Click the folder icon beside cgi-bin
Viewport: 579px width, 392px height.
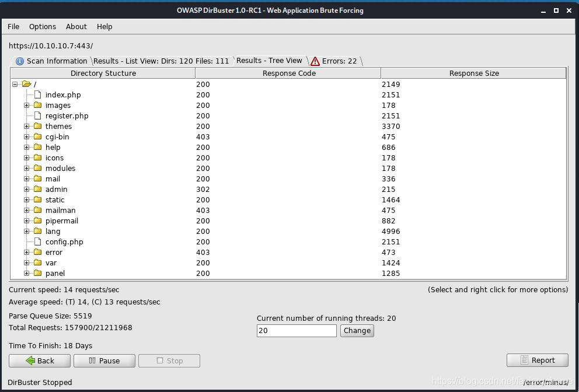point(37,136)
